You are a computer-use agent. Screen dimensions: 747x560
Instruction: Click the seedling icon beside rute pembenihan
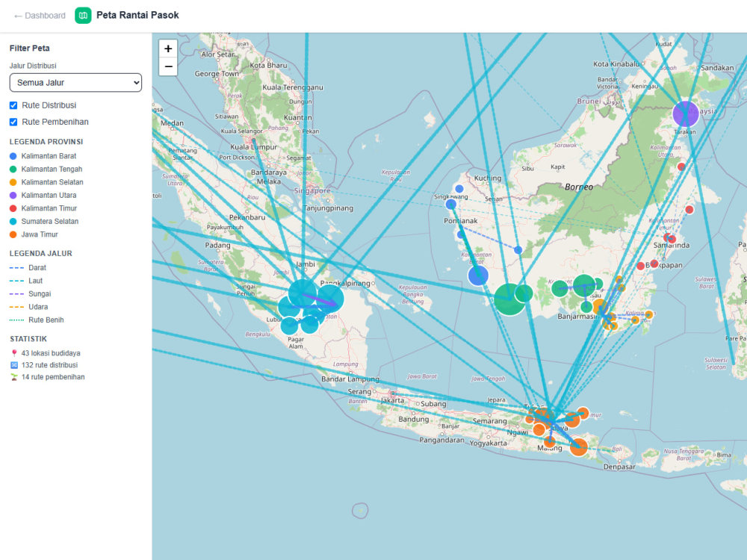[13, 377]
